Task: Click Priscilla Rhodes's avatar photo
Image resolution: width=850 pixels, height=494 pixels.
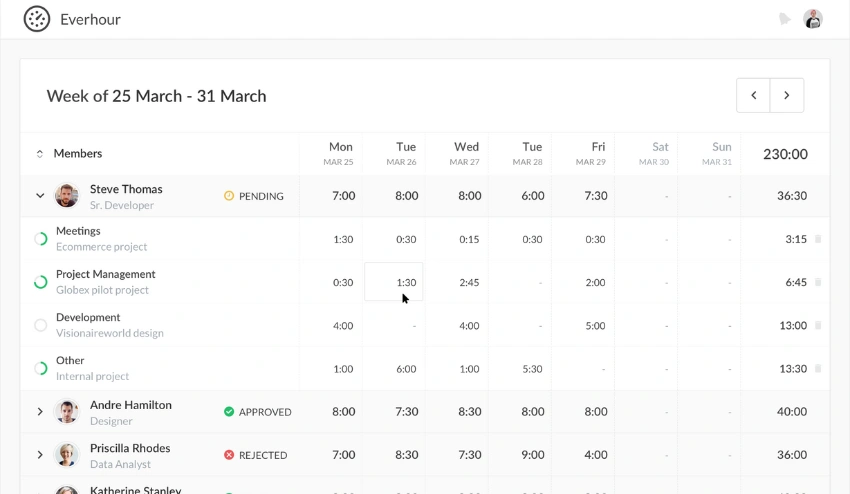Action: 67,454
